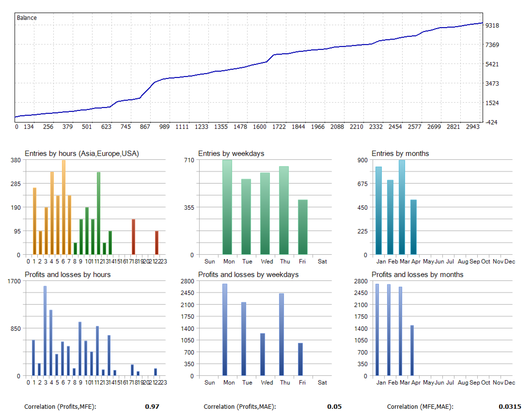Select the red hour-18 entries bar
Viewport: 532px width, 417px height.
point(133,237)
